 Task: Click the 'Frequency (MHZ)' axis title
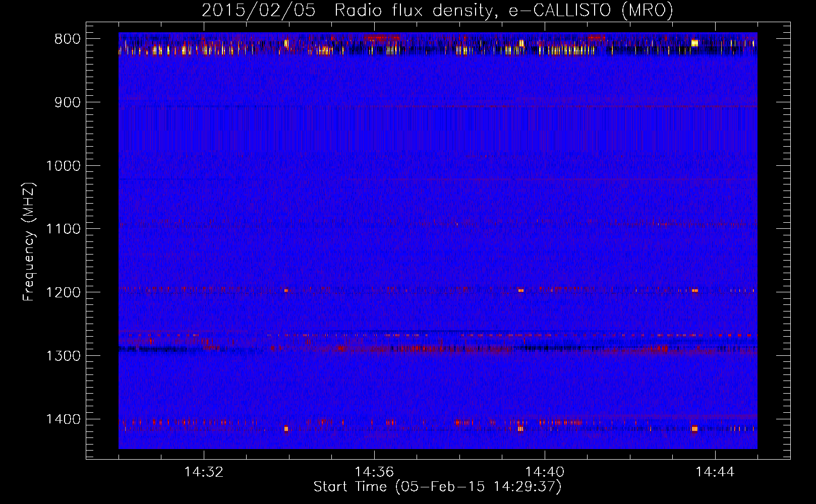click(29, 242)
